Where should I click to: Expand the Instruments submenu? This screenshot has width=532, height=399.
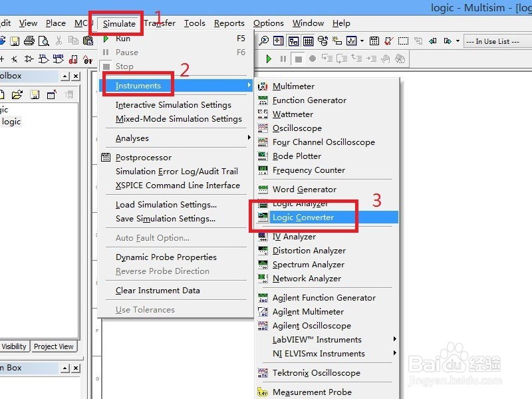point(176,86)
